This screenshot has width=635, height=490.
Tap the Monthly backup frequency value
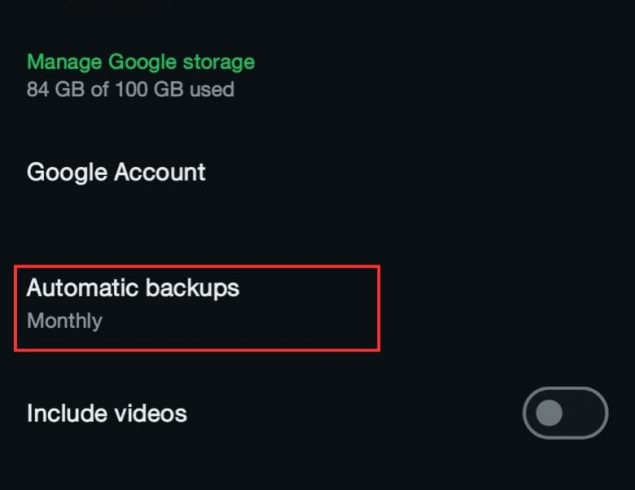64,321
